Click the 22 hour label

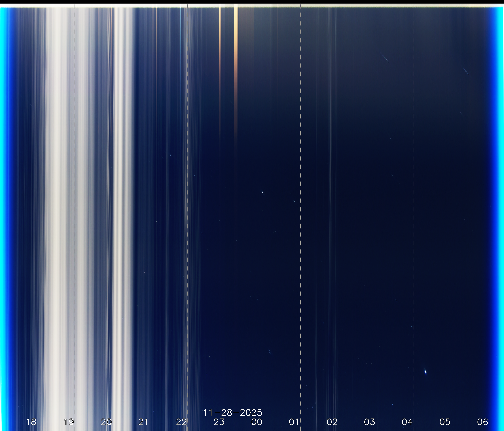(181, 422)
